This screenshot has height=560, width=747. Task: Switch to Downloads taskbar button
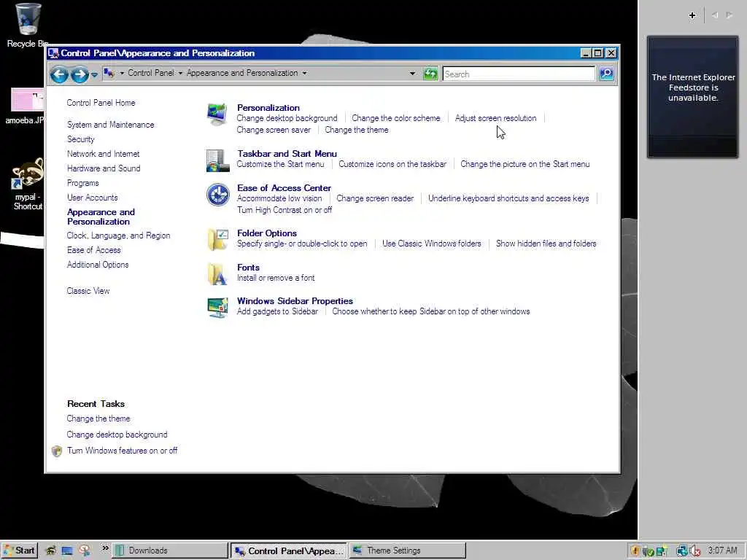[169, 551]
